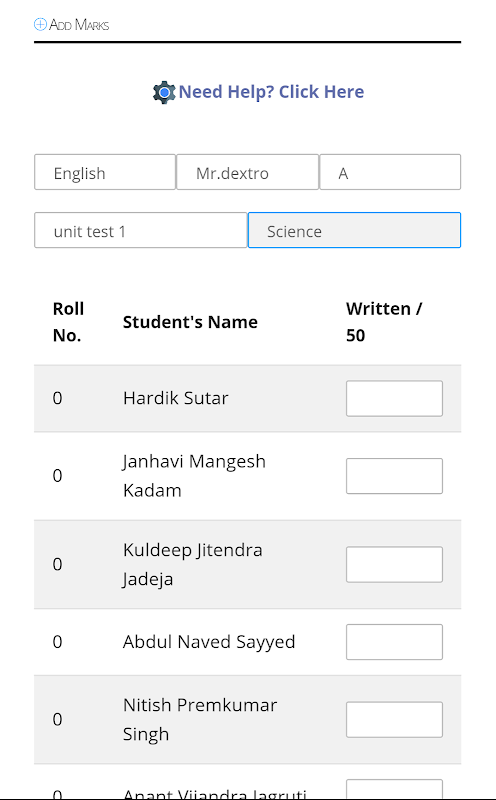Click the marks field for Abdul Naved Sayyed

click(394, 642)
